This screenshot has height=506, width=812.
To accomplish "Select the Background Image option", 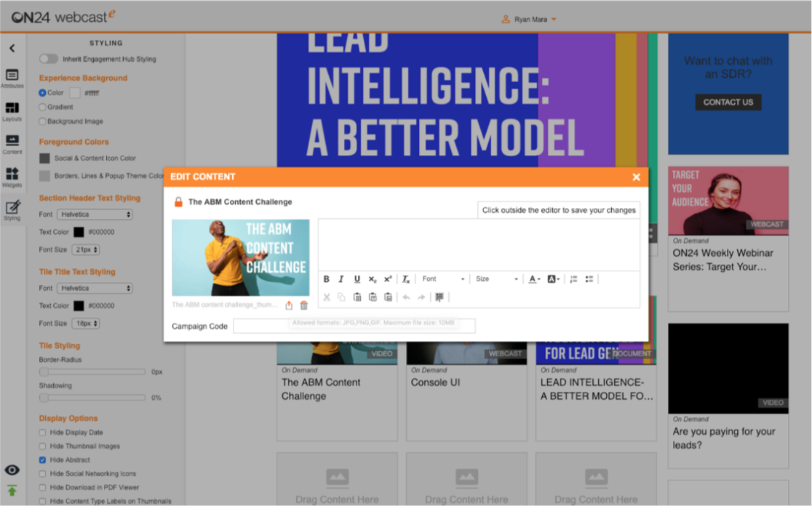I will 42,121.
